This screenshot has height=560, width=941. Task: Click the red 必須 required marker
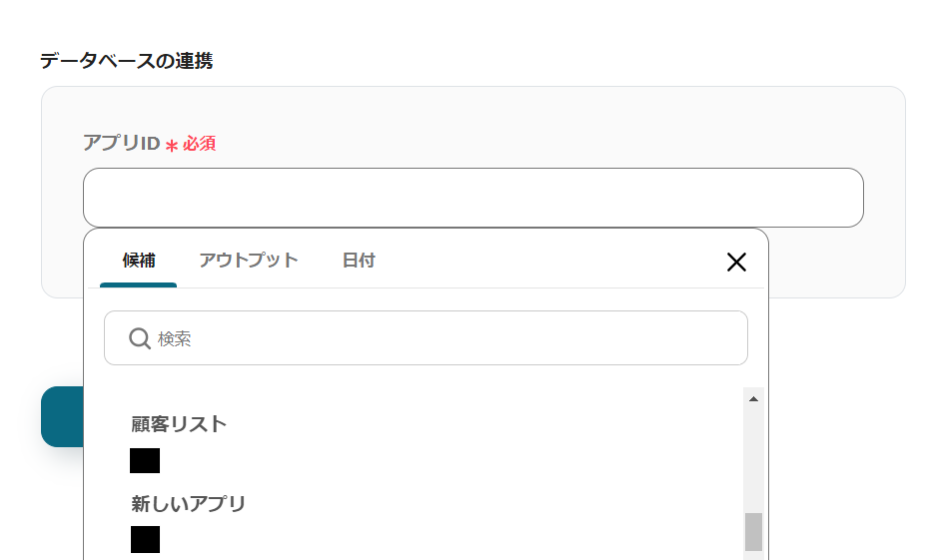199,144
